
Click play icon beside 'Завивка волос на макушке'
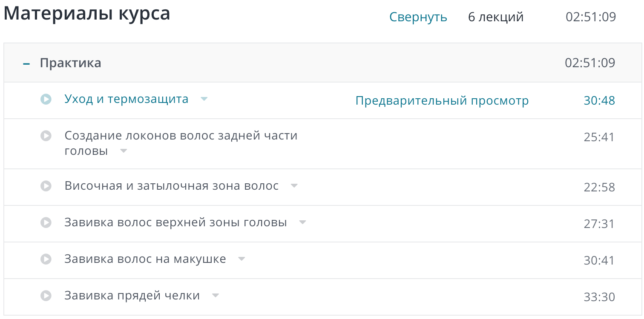tap(46, 259)
